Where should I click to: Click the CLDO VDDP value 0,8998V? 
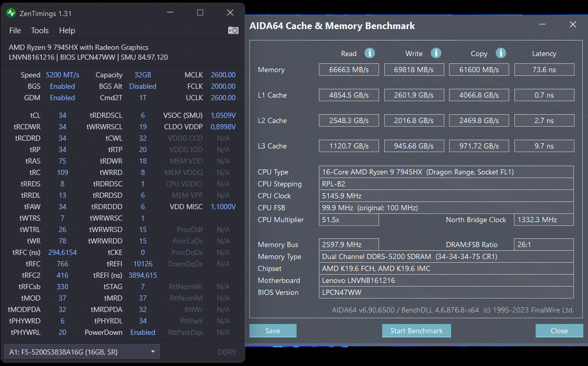tap(223, 127)
